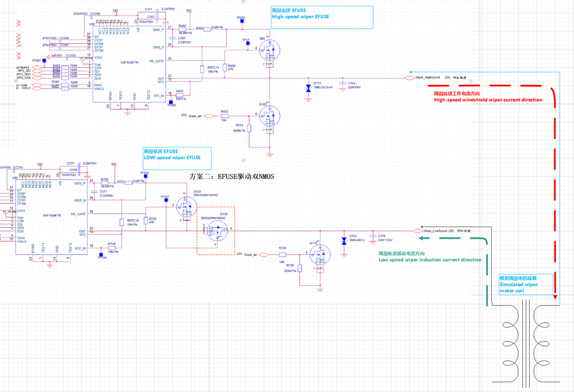Select test point TP337
Viewport: 574px width, 392px height.
(166, 200)
